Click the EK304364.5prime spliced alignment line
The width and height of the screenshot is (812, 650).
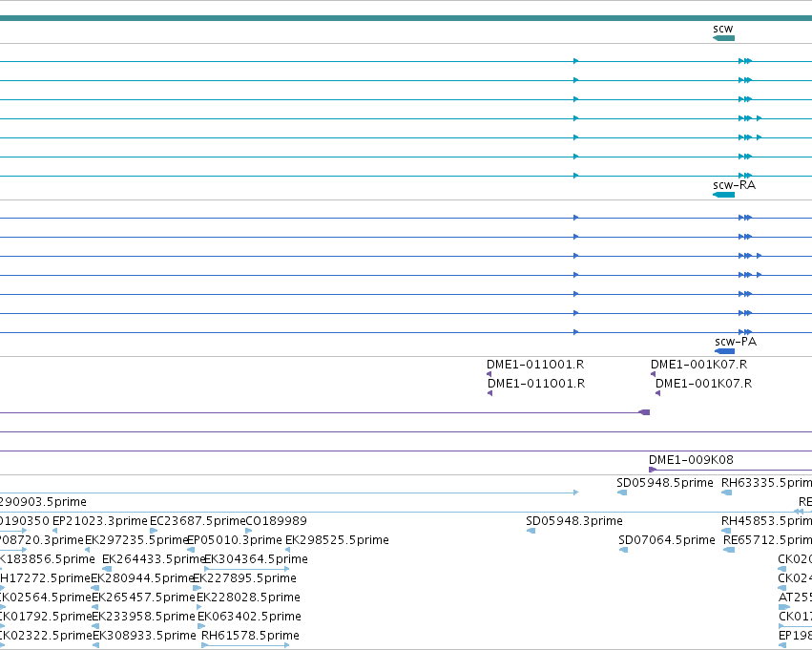tap(246, 569)
